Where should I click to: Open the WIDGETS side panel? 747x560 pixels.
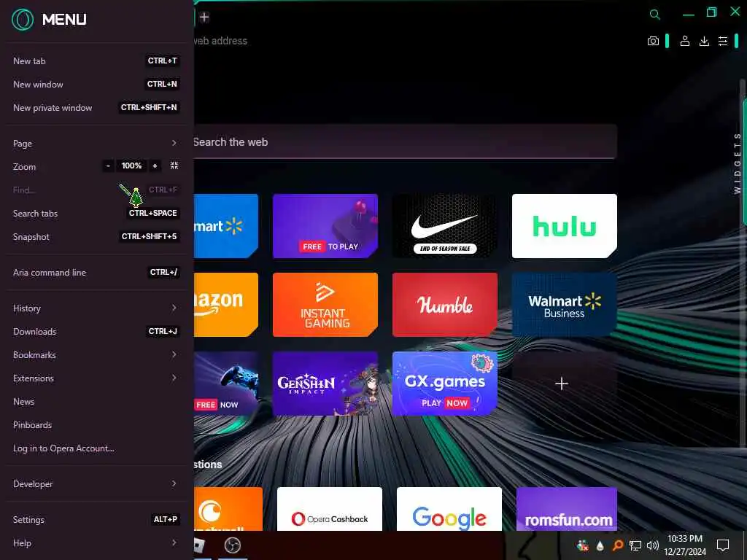tap(738, 163)
